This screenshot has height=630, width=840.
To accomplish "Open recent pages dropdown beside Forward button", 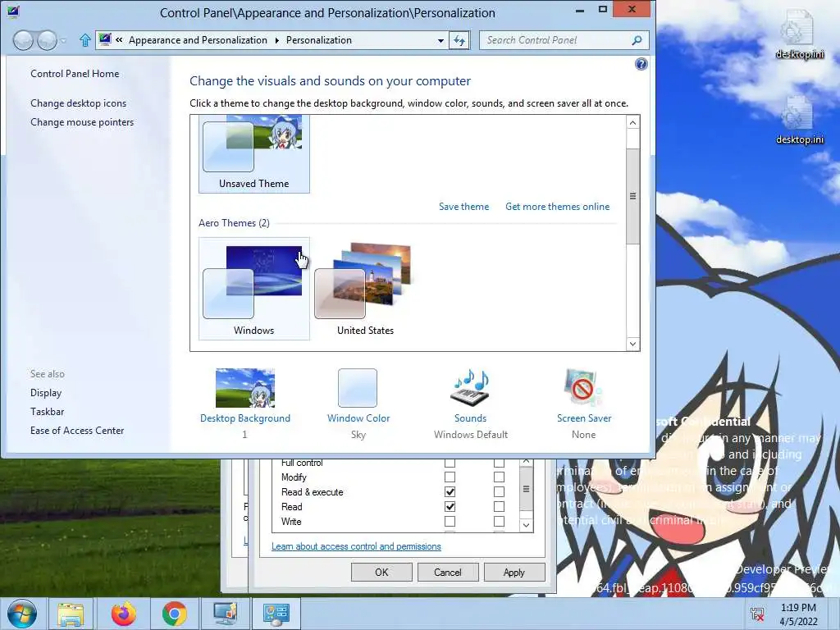I will 63,41.
